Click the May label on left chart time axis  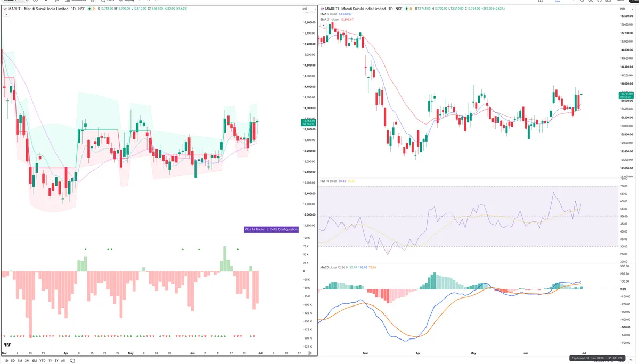tap(131, 353)
